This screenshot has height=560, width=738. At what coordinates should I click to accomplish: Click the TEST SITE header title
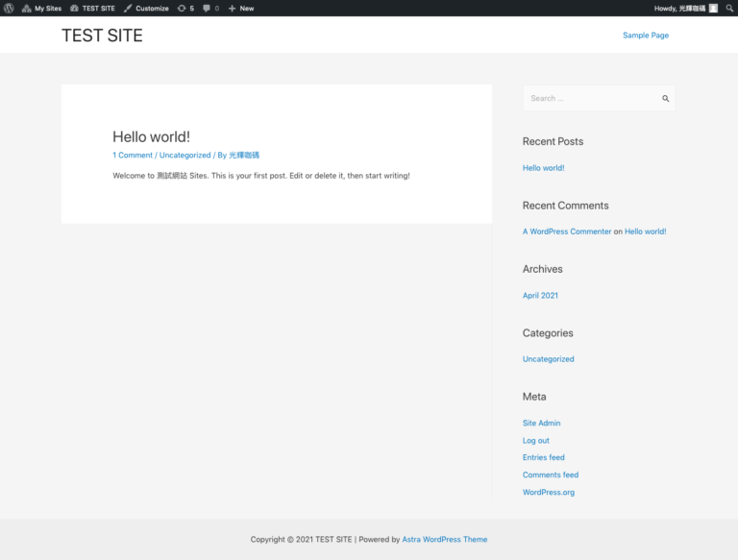[x=102, y=36]
